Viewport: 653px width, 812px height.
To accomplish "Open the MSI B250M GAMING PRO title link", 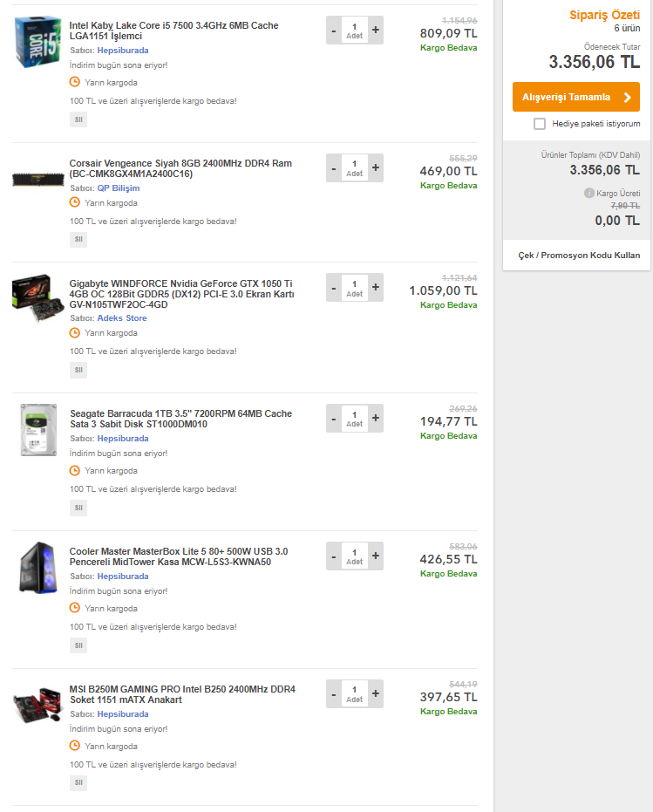I will pos(182,694).
